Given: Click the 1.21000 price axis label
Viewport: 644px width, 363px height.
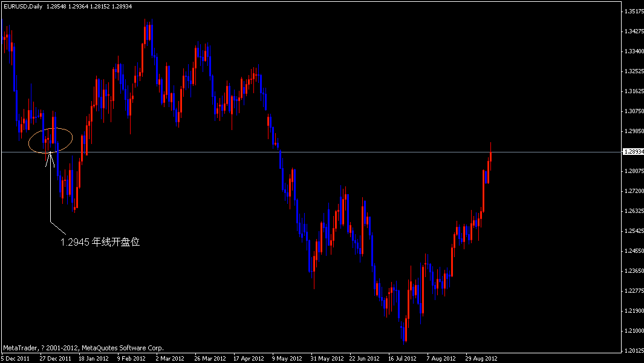Looking at the screenshot, I should tap(634, 330).
